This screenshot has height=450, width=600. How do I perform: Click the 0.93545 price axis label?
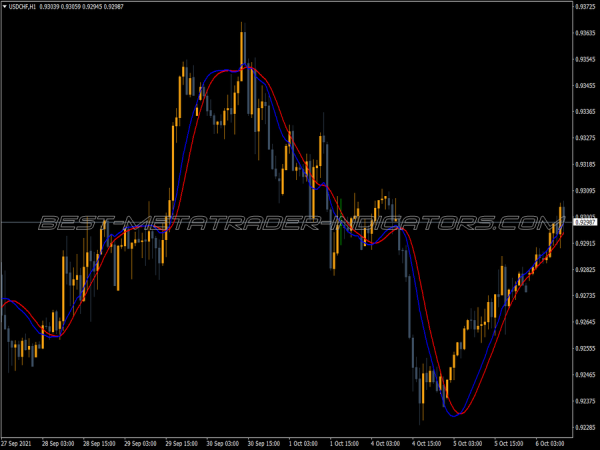point(585,59)
